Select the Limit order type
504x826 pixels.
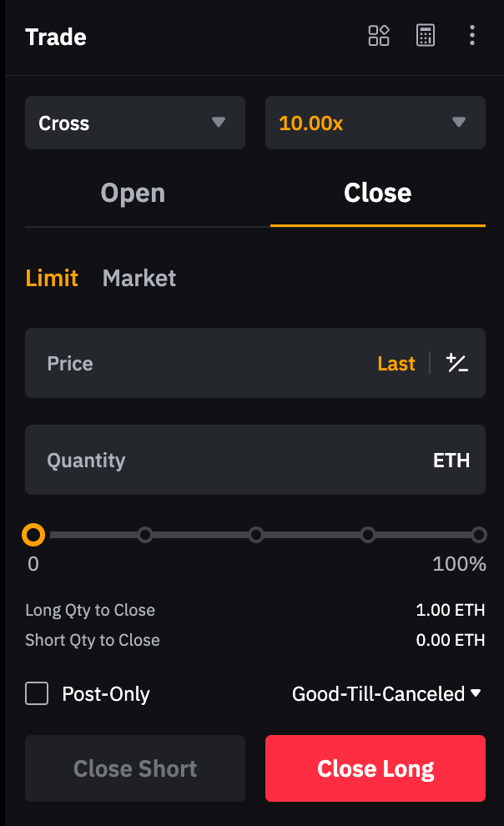tap(52, 278)
